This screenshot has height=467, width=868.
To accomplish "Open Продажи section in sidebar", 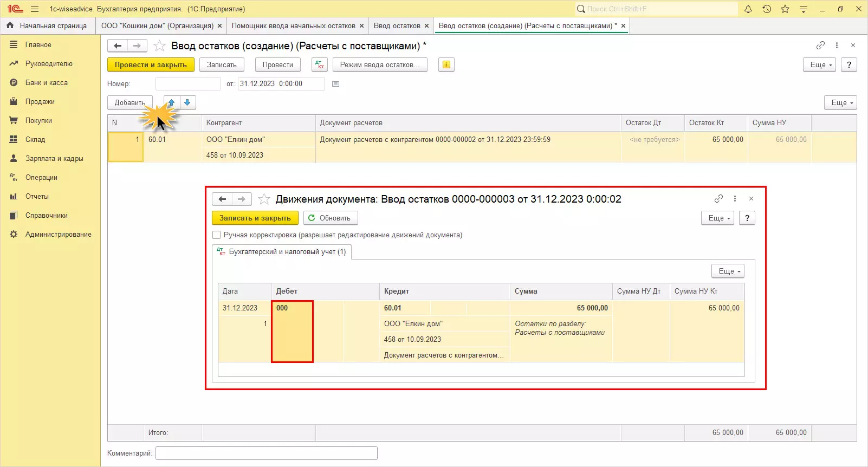I will point(40,102).
